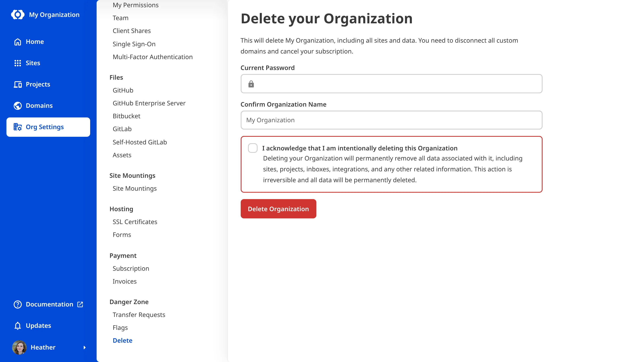Click the acknowledgement label text
The width and height of the screenshot is (644, 362).
click(x=360, y=148)
